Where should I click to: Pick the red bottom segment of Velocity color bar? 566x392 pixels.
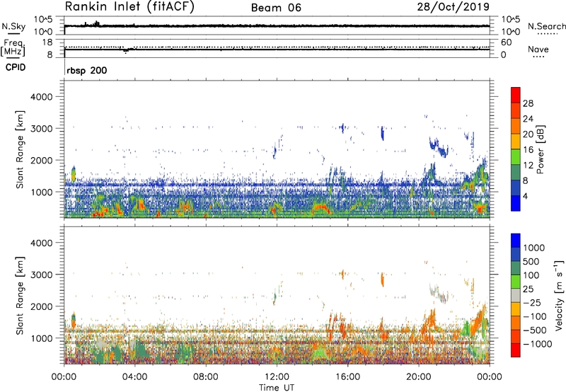point(516,350)
